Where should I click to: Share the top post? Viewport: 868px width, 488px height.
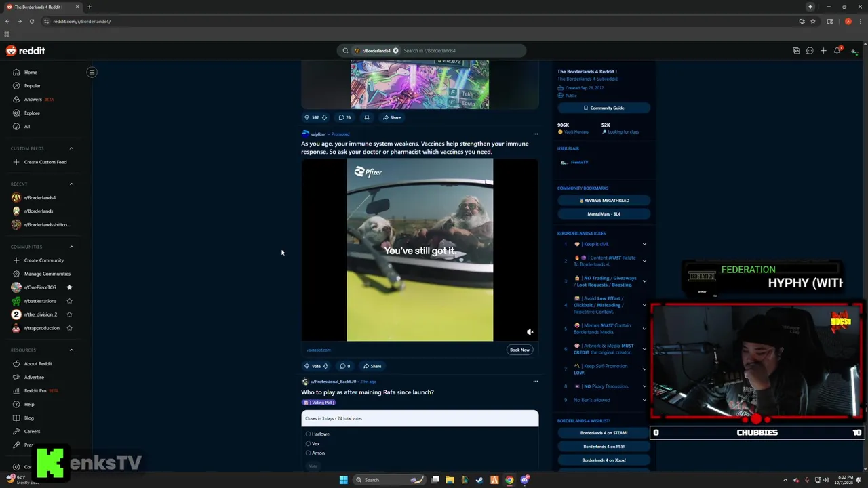tap(391, 117)
